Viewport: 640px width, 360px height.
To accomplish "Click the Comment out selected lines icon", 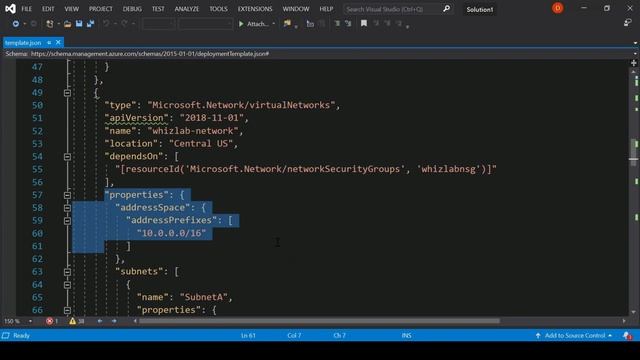I will tap(337, 24).
